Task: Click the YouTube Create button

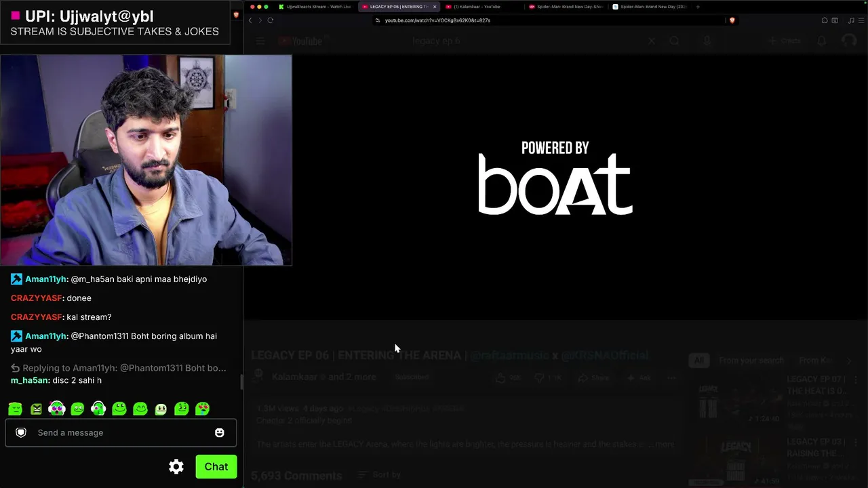Action: [785, 41]
